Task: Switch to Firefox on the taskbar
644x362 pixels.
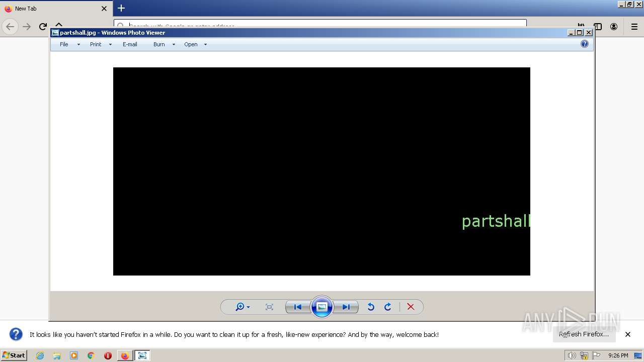Action: click(125, 355)
